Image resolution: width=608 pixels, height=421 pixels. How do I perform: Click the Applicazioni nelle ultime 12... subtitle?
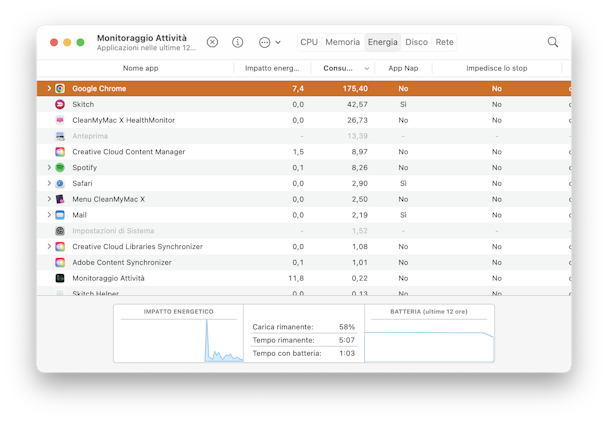pyautogui.click(x=146, y=48)
